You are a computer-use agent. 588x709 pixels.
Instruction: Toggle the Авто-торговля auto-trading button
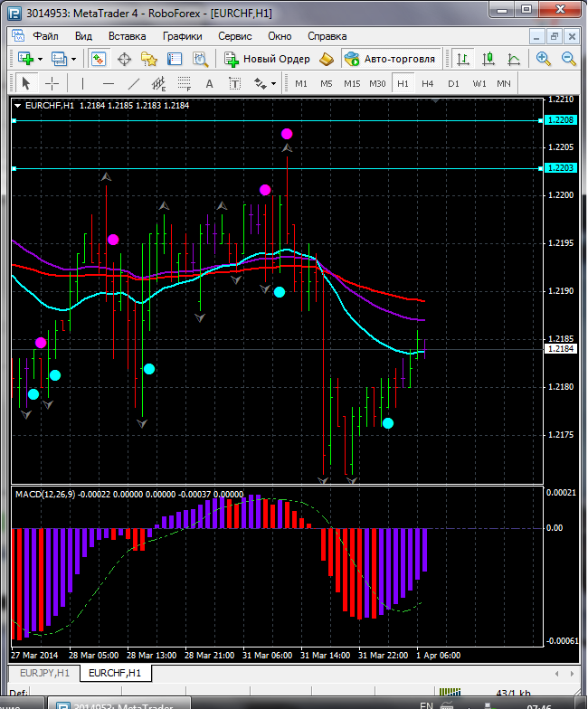(x=390, y=59)
